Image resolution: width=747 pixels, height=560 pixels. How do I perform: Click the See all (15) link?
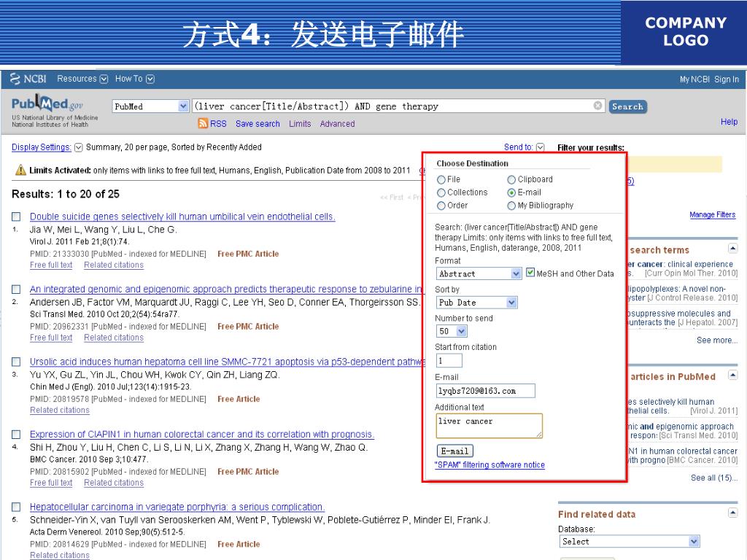point(713,478)
